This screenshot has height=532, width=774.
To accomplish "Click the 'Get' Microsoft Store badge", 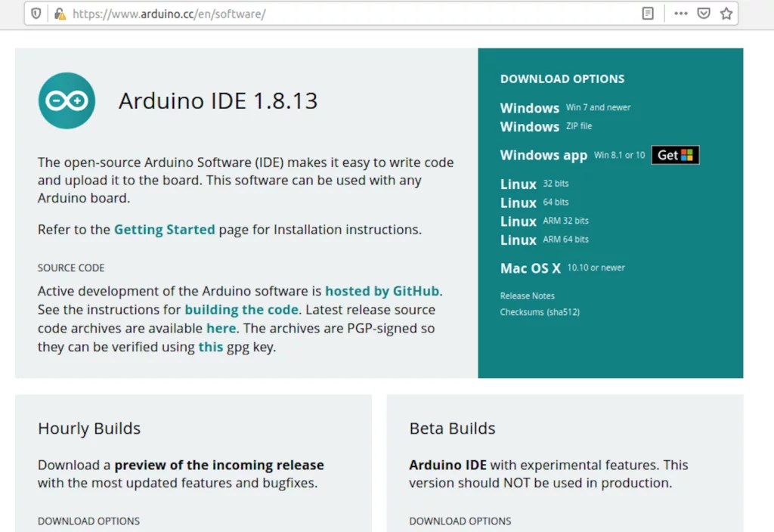I will pyautogui.click(x=673, y=154).
